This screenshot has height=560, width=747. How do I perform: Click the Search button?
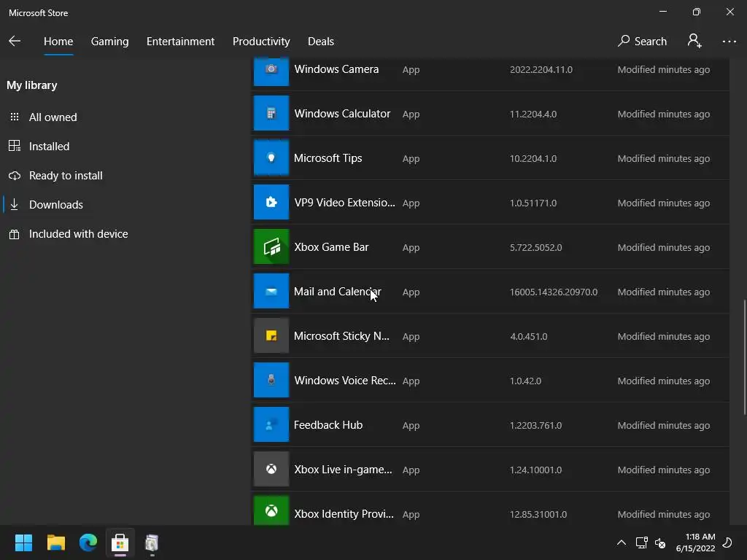click(x=642, y=42)
